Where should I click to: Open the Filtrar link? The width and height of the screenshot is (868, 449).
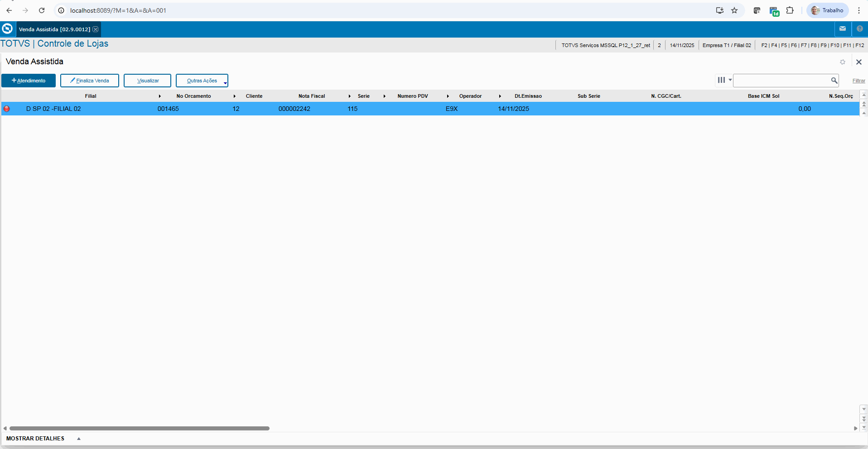(x=859, y=81)
